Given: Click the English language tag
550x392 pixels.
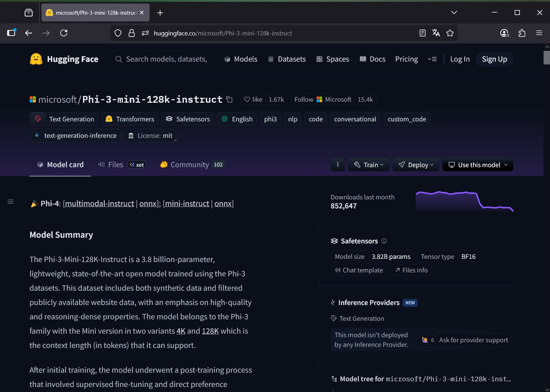Looking at the screenshot, I should 237,119.
